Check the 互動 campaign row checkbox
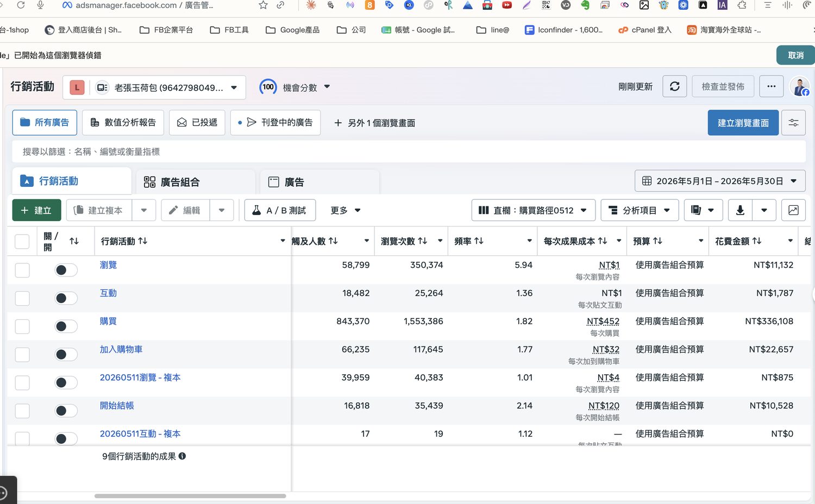The width and height of the screenshot is (815, 504). click(22, 298)
